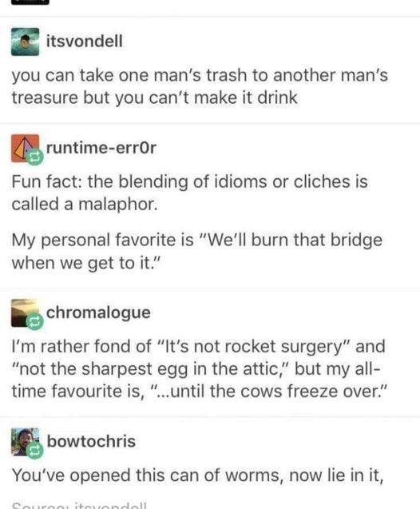Click the reblog badge on bowtochris's avatar
This screenshot has height=509, width=420.
[34, 451]
